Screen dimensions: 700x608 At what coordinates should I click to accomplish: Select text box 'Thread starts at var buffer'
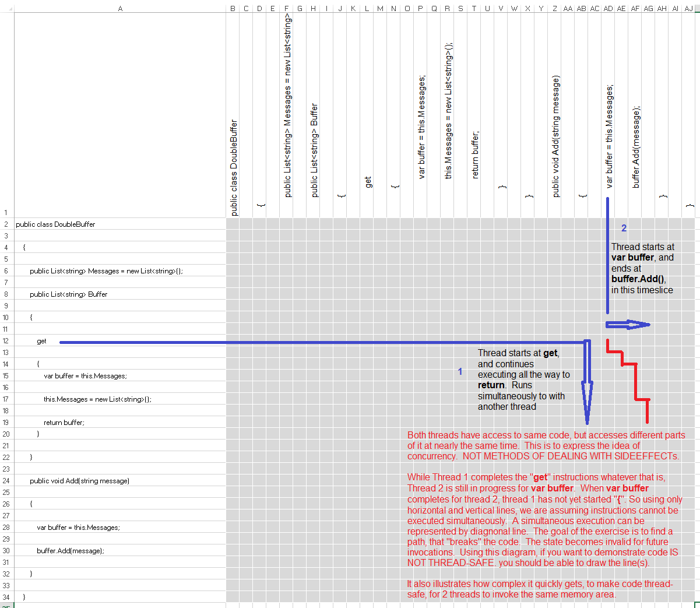coord(642,268)
